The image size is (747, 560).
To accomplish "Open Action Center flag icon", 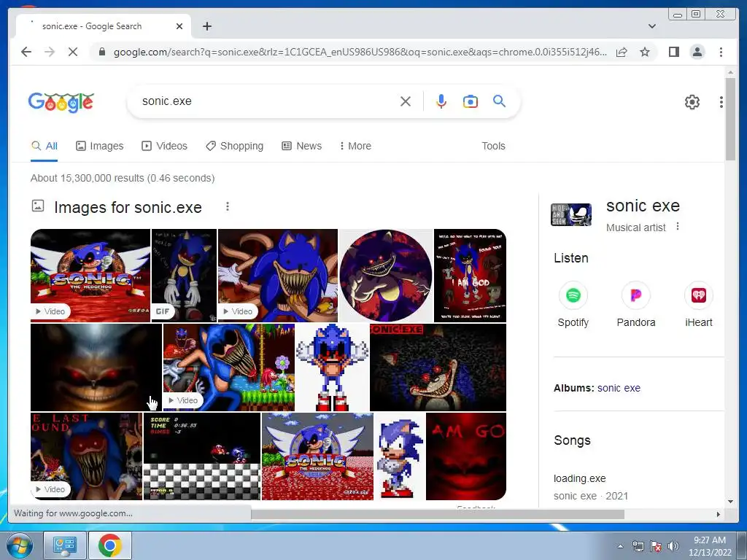I will (x=656, y=546).
